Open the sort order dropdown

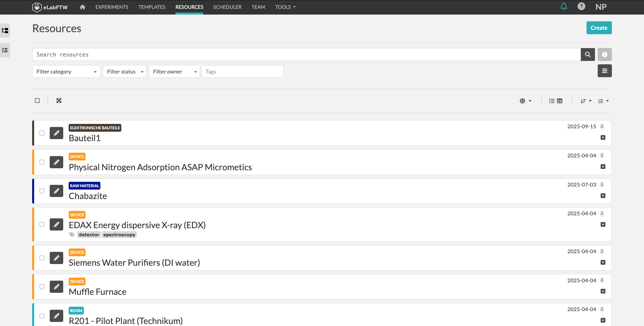585,101
